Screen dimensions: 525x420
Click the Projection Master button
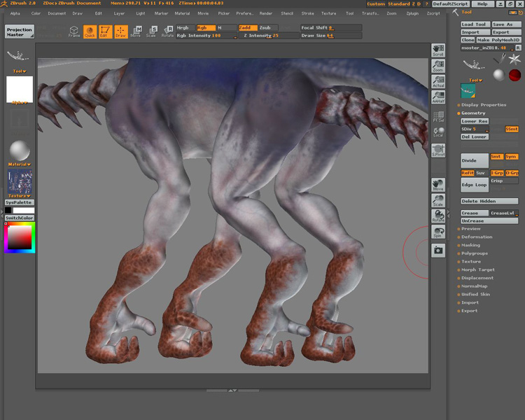20,31
